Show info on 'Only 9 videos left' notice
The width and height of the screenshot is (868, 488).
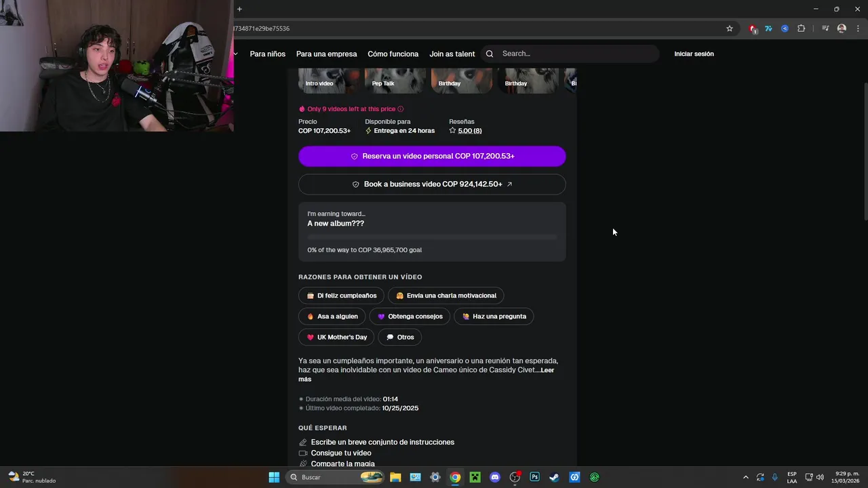[400, 108]
